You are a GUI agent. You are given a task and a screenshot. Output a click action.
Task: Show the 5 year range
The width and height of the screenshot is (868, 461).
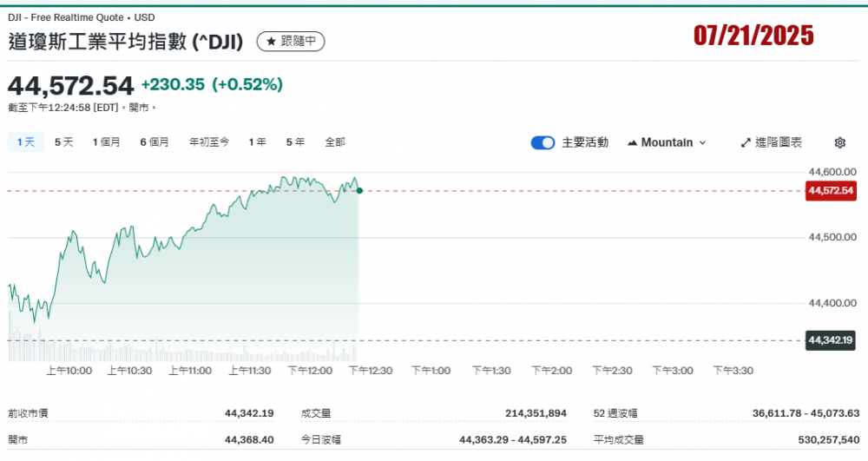click(295, 142)
